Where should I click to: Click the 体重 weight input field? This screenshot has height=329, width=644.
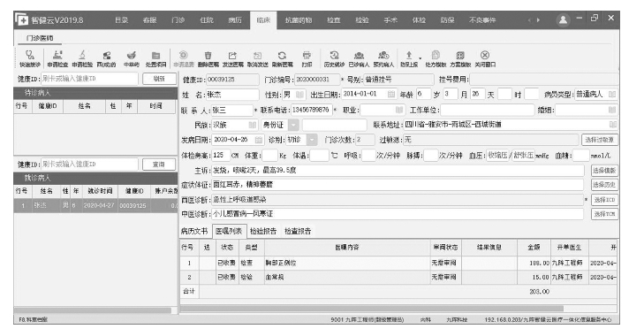[x=269, y=156]
